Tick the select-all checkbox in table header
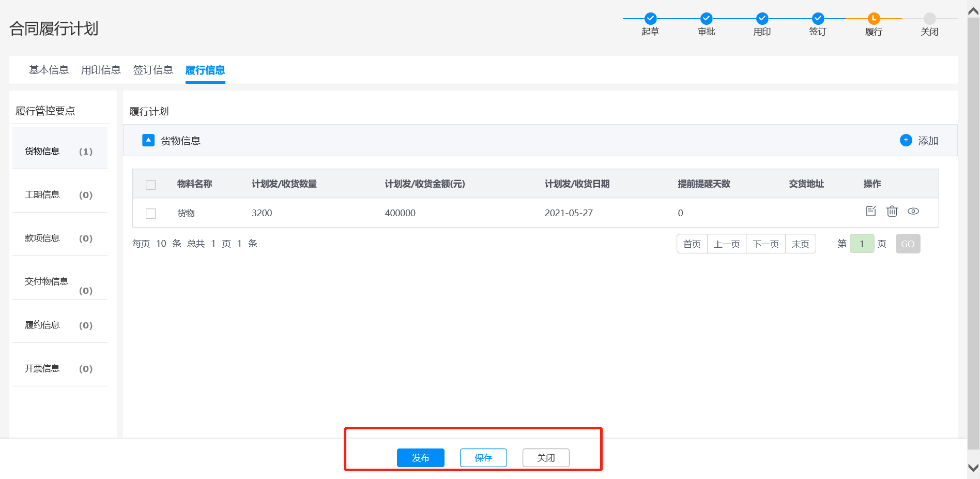 [151, 185]
